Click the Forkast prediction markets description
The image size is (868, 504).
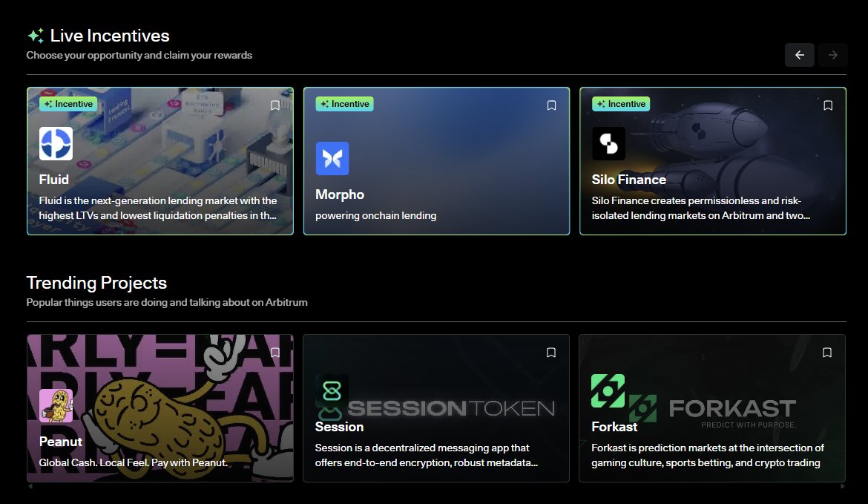[708, 455]
